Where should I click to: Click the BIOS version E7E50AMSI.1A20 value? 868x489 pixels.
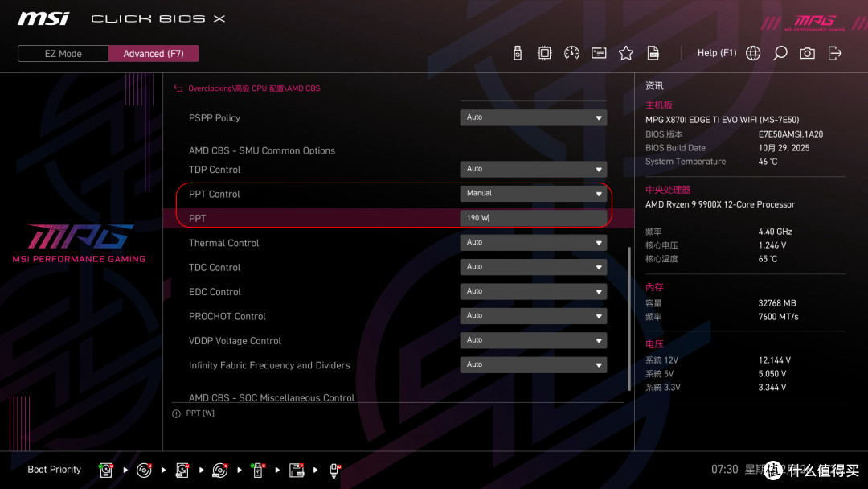pos(791,134)
